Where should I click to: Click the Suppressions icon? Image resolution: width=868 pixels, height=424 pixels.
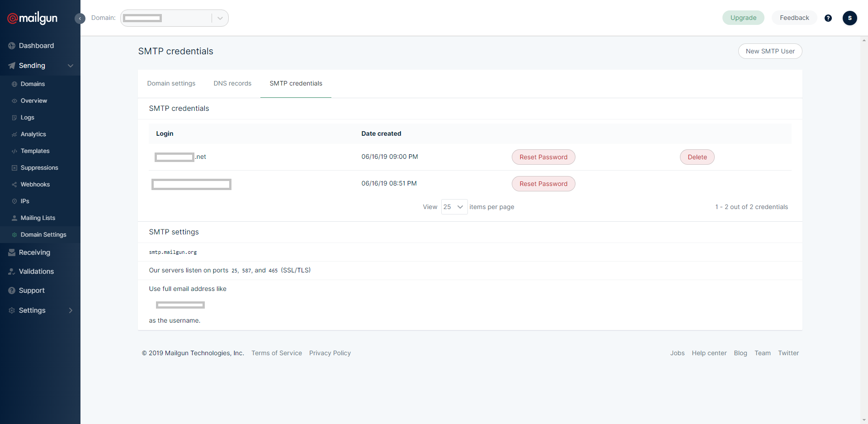point(14,168)
